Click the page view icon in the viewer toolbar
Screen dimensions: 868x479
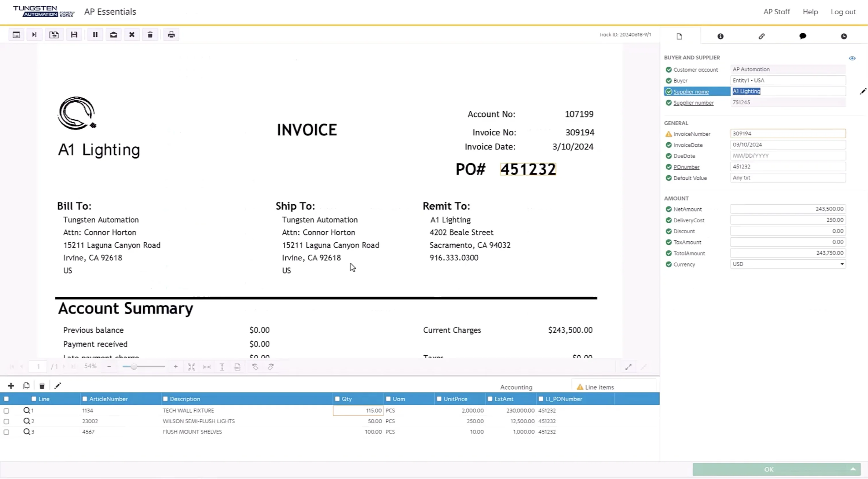coord(237,367)
